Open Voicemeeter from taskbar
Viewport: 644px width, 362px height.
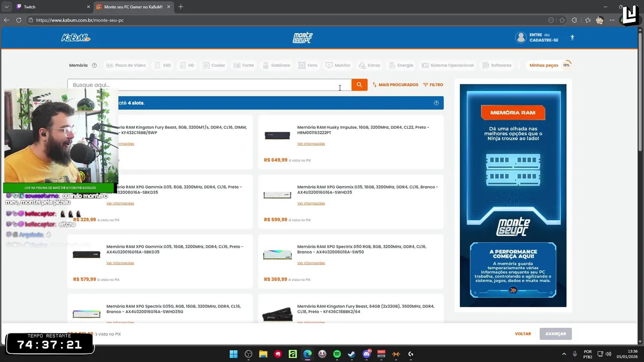[381, 354]
